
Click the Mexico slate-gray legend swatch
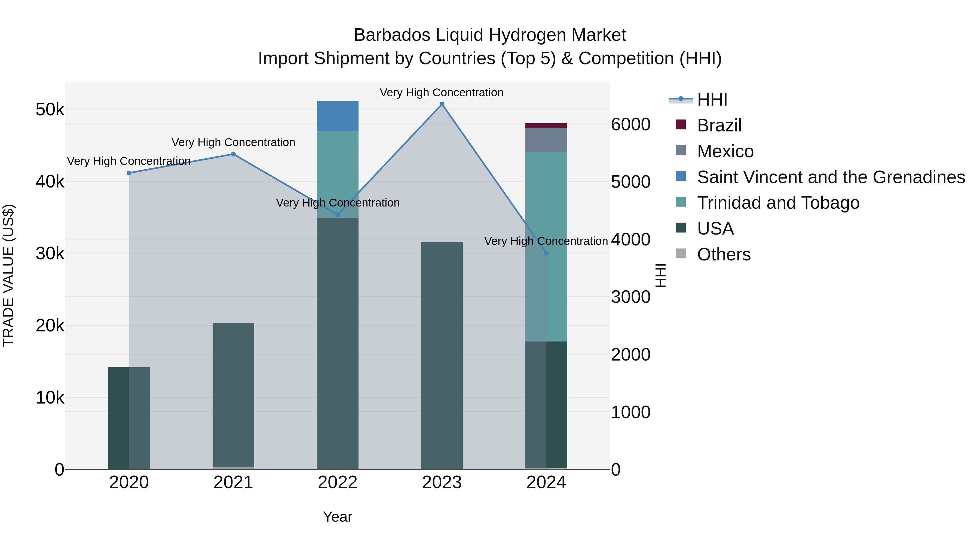[681, 150]
